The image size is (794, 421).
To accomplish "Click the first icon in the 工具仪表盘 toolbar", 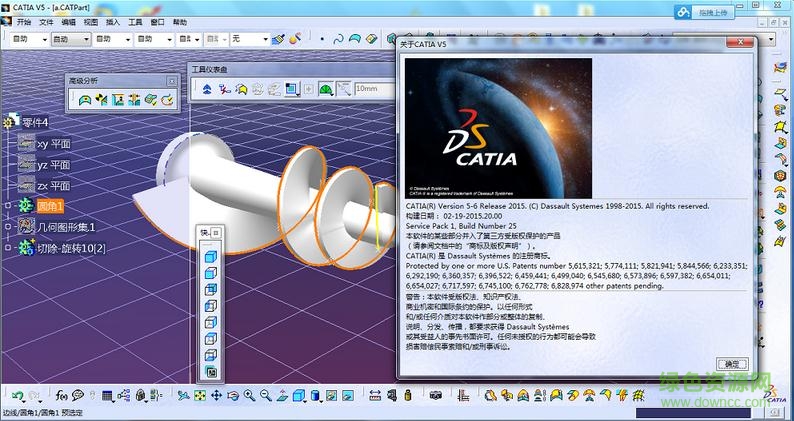I will click(x=207, y=89).
